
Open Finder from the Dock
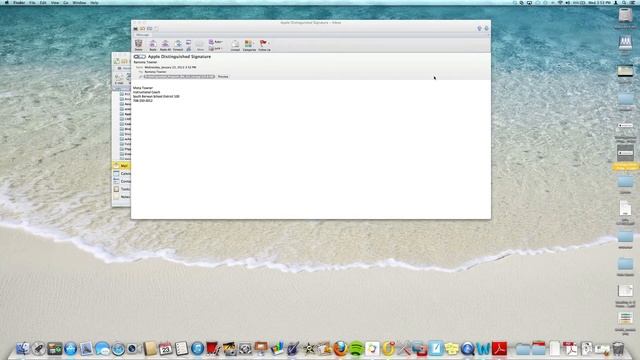coord(23,349)
